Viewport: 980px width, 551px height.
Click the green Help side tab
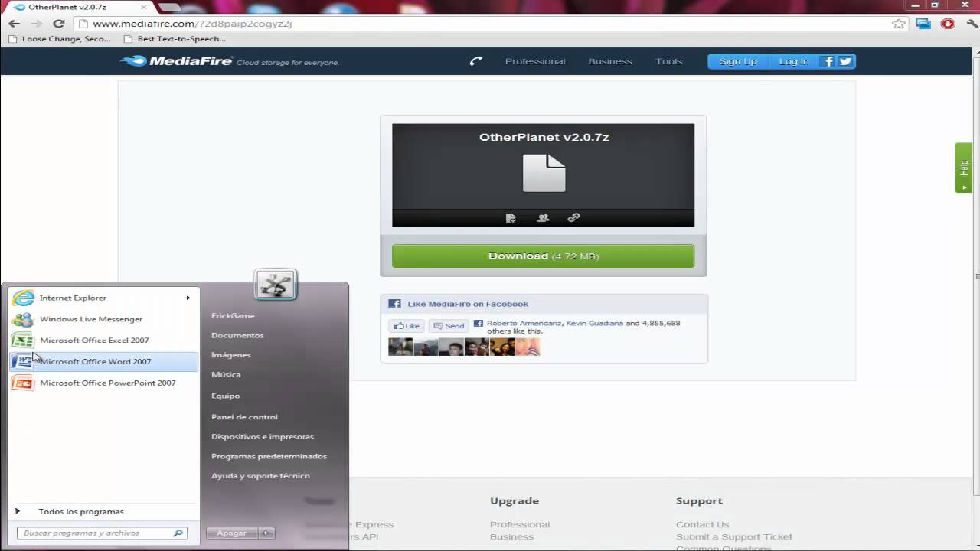[964, 168]
